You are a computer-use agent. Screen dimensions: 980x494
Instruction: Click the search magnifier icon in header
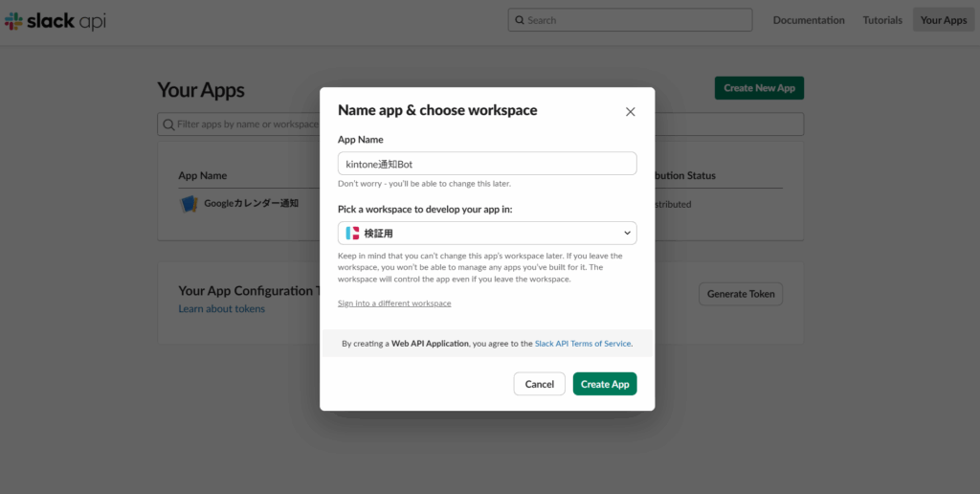(520, 20)
